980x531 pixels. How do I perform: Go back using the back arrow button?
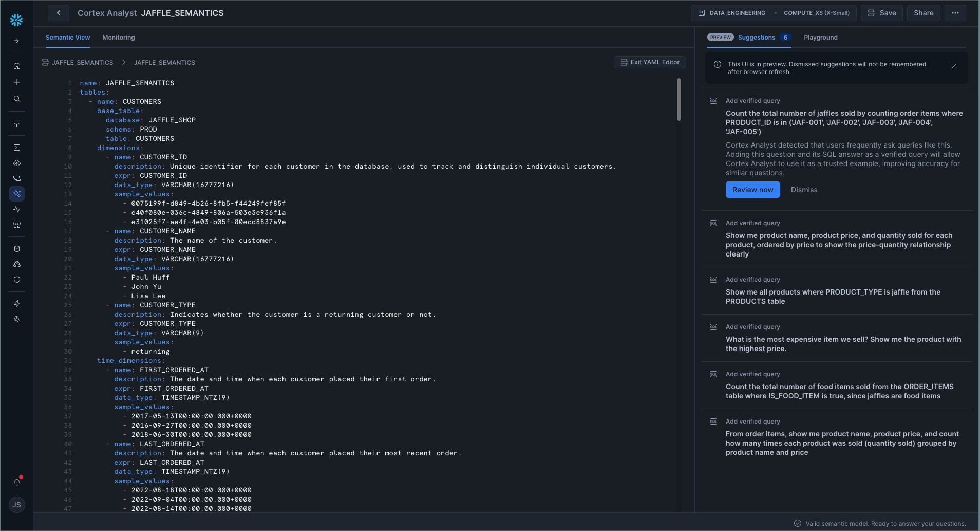[x=59, y=13]
